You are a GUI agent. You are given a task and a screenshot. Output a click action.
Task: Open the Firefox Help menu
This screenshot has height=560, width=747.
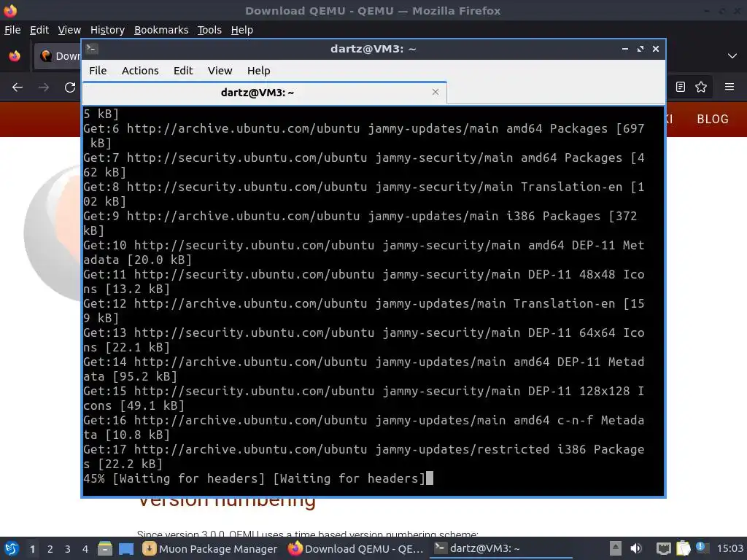click(242, 30)
